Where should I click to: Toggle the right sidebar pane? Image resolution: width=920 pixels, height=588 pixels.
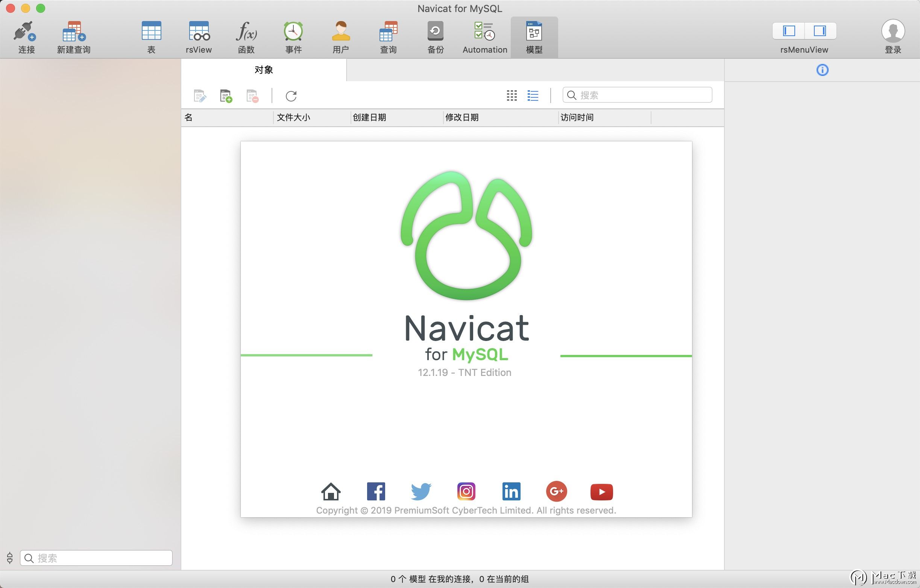[x=820, y=30]
